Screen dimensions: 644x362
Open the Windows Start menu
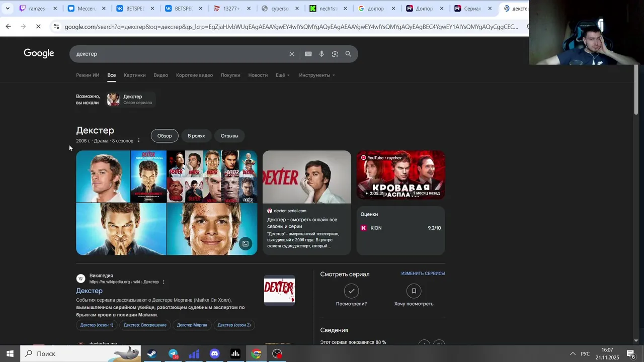click(x=10, y=353)
